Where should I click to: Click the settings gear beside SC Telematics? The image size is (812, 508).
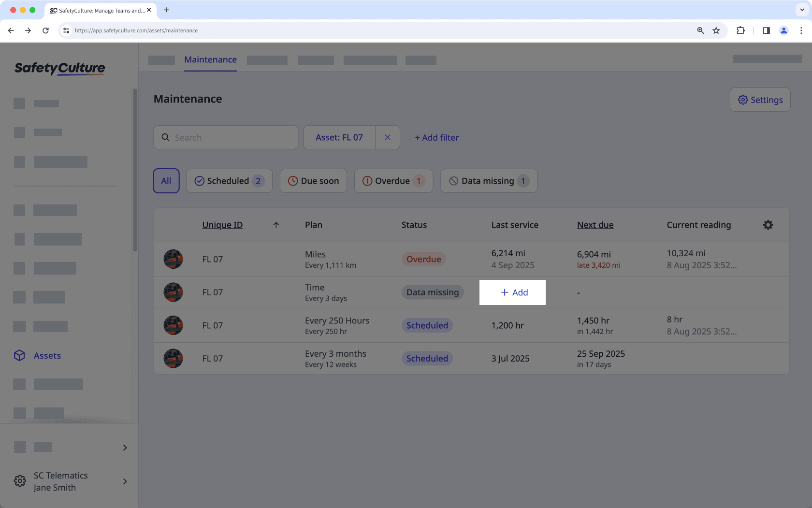pyautogui.click(x=19, y=480)
